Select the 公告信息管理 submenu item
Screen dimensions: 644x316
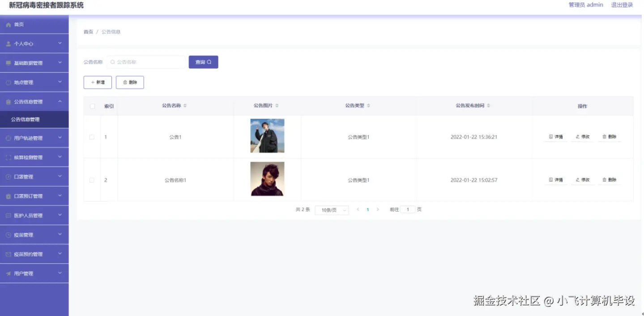tap(34, 120)
